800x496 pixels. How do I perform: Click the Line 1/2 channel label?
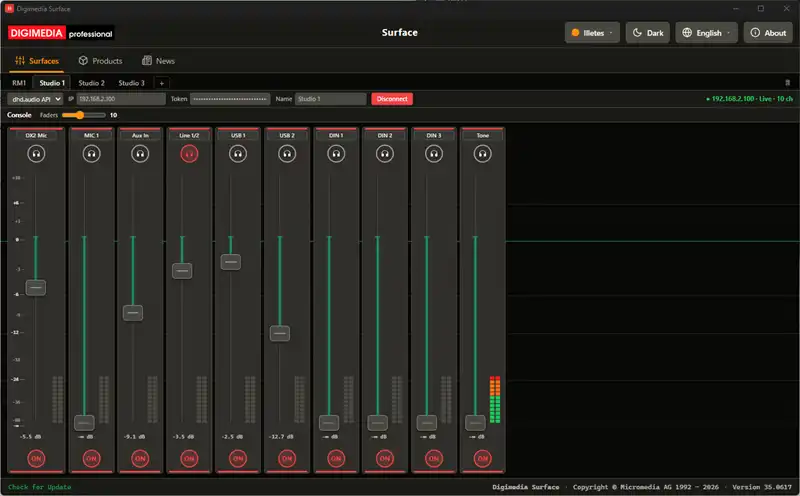[x=189, y=135]
